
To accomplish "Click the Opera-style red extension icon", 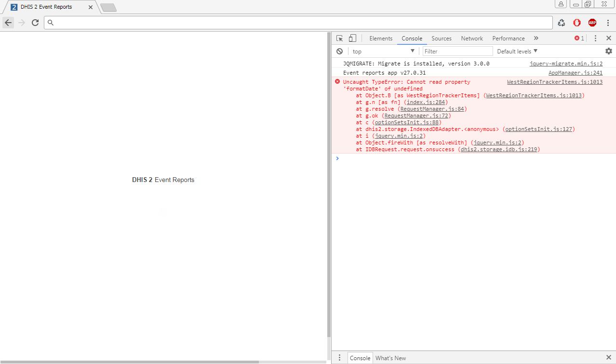I will coord(577,23).
